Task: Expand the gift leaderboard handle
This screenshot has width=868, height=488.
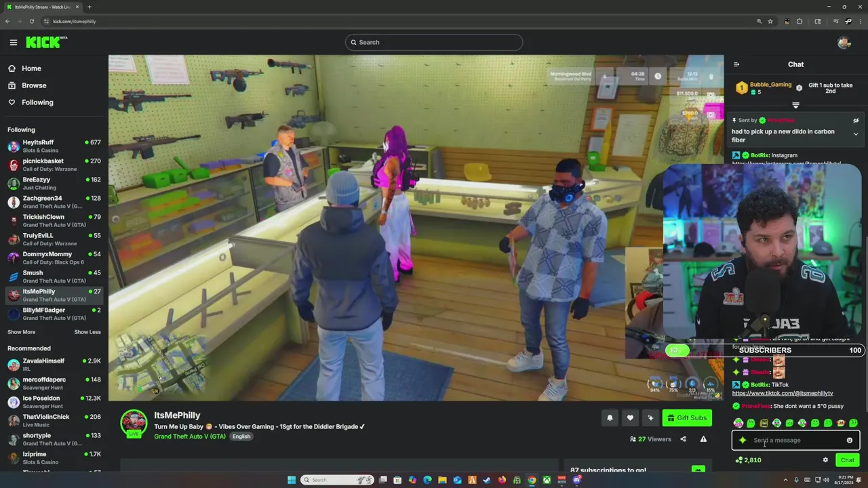Action: tap(795, 105)
